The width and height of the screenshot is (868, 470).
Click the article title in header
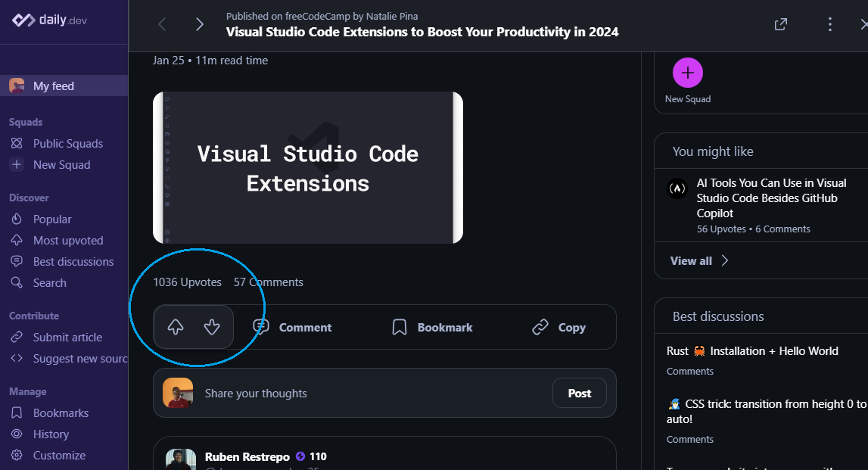pyautogui.click(x=422, y=32)
